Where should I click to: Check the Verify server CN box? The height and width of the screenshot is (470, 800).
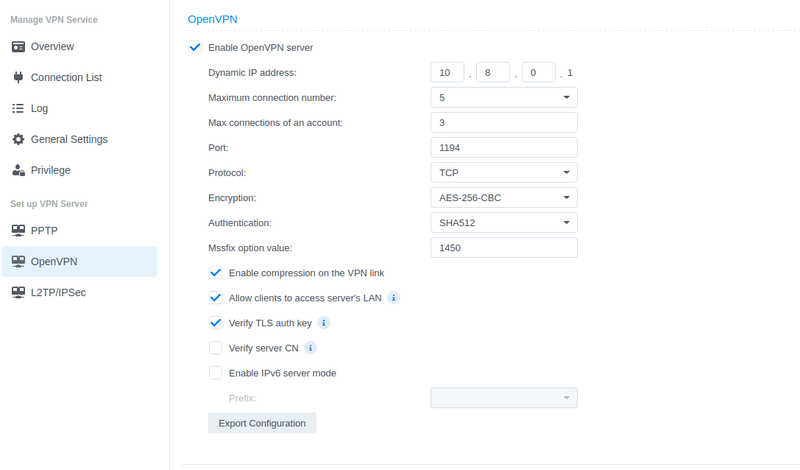click(x=215, y=348)
